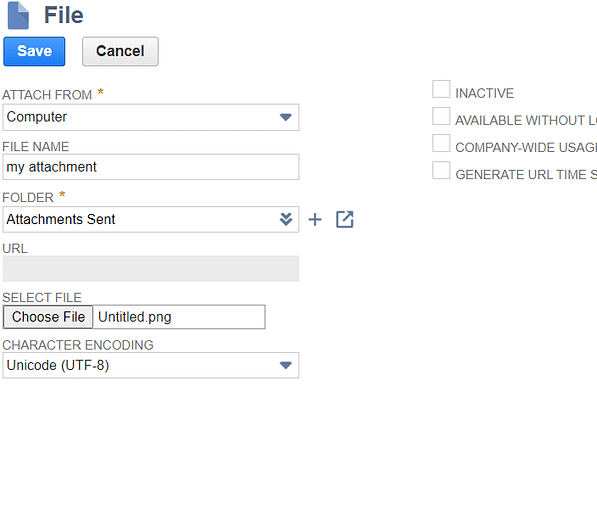The image size is (597, 505).
Task: Open folder record in new window icon
Action: tap(345, 219)
